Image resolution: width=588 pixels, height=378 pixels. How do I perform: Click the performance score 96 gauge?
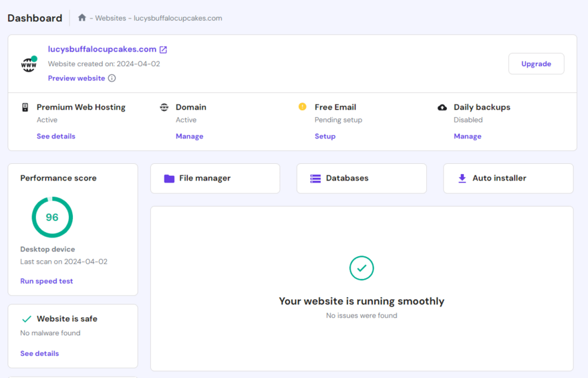coord(52,217)
